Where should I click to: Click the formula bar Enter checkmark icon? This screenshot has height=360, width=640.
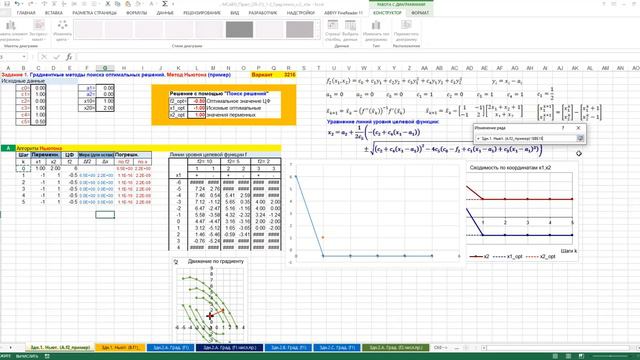click(56, 57)
